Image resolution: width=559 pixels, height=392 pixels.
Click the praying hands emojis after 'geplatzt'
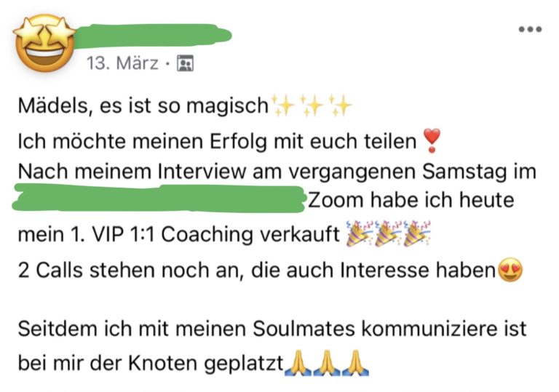[327, 363]
